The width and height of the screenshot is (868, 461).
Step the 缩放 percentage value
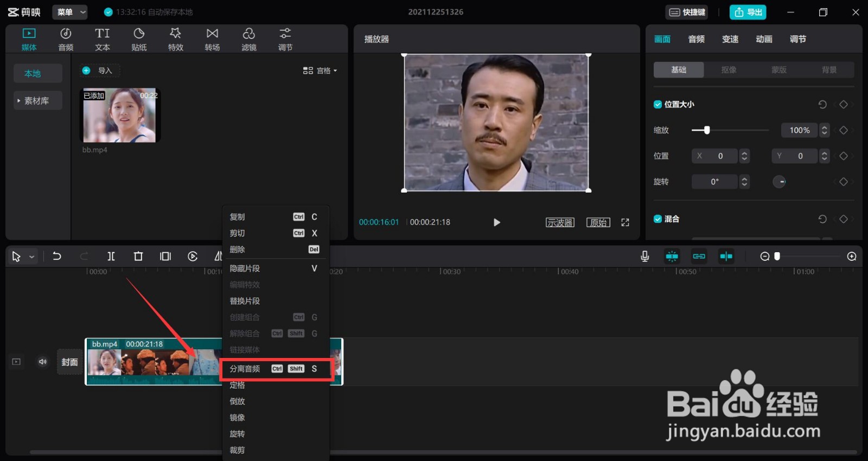tap(825, 130)
